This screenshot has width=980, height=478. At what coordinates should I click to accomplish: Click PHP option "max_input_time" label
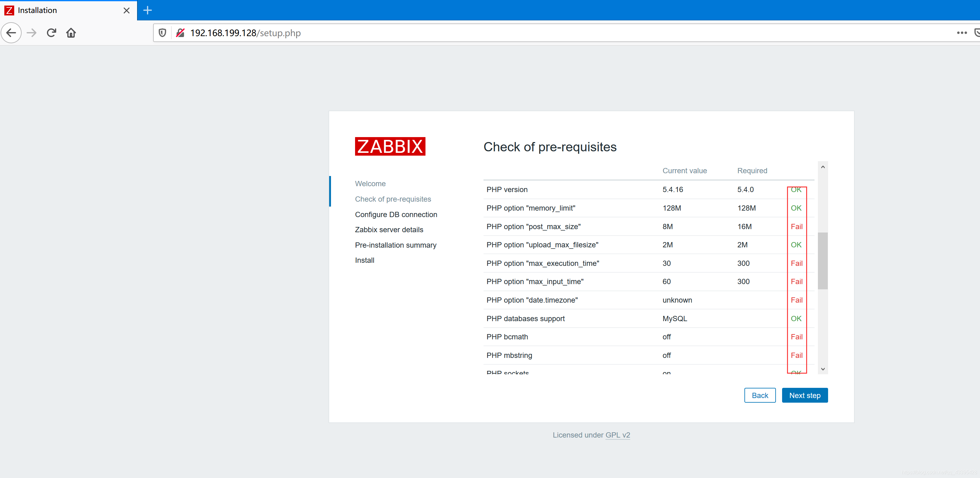coord(535,282)
